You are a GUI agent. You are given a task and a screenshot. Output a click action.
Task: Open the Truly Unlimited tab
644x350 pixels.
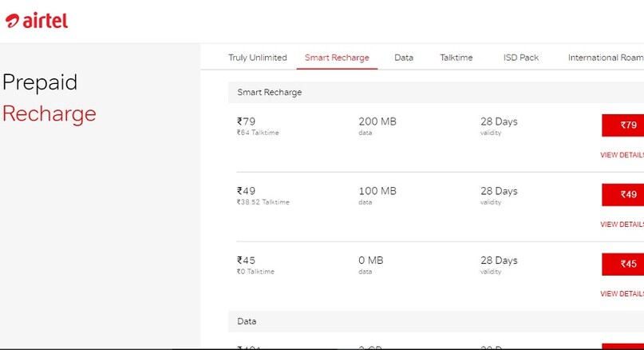click(x=257, y=58)
